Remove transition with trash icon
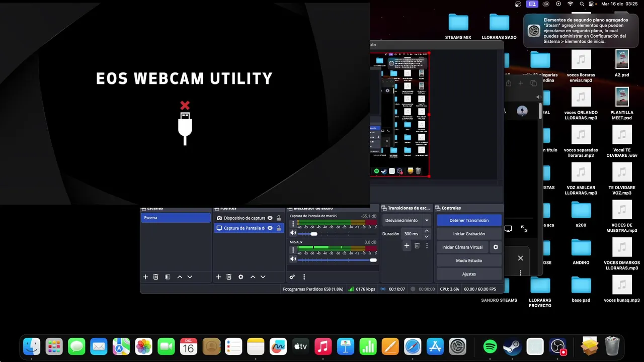Screen dimensions: 644x362 [417, 246]
